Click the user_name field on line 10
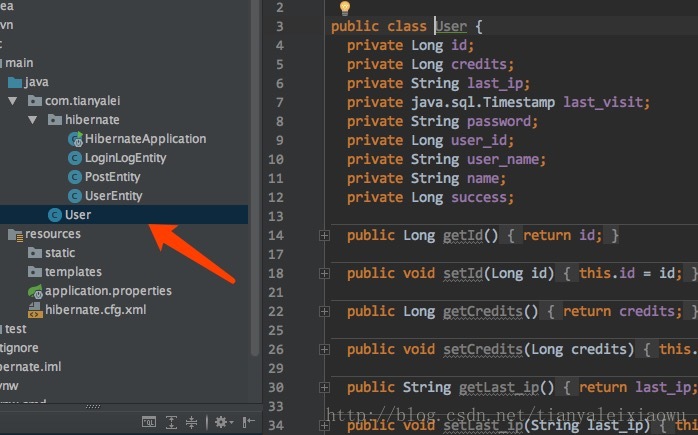Viewport: 698px width, 435px height. click(503, 159)
